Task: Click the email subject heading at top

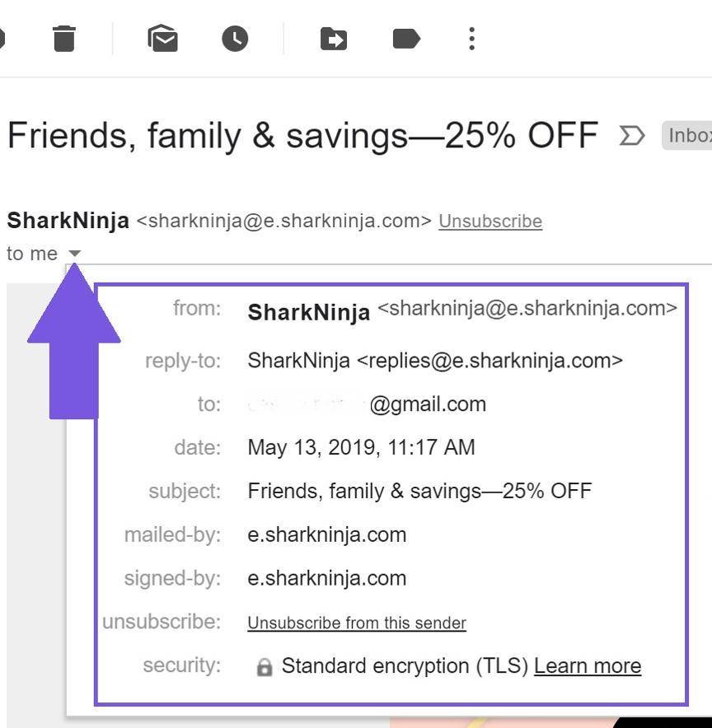Action: pos(302,136)
